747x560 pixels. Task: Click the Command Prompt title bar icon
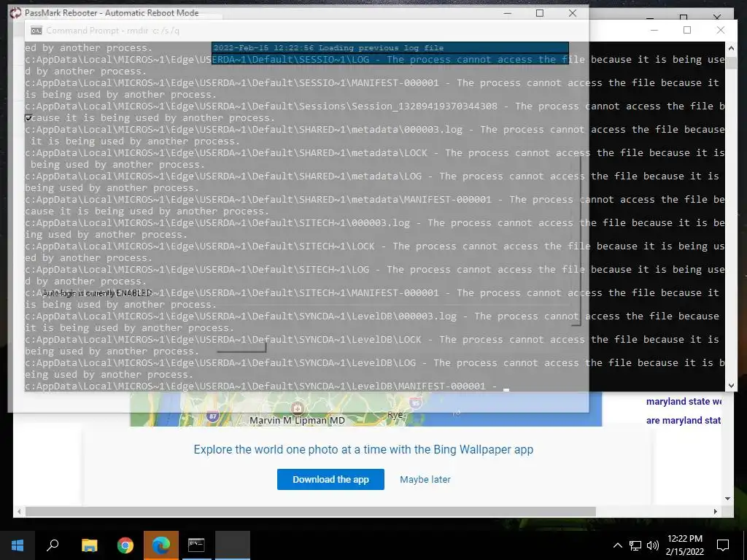pyautogui.click(x=36, y=31)
